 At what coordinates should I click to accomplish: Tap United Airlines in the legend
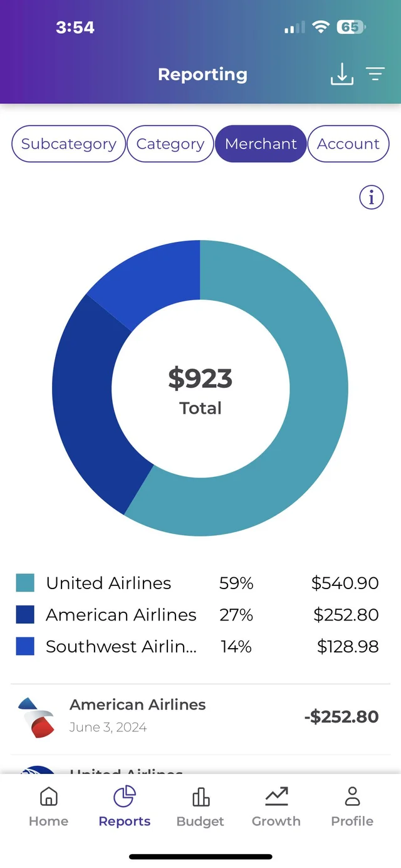coord(108,583)
